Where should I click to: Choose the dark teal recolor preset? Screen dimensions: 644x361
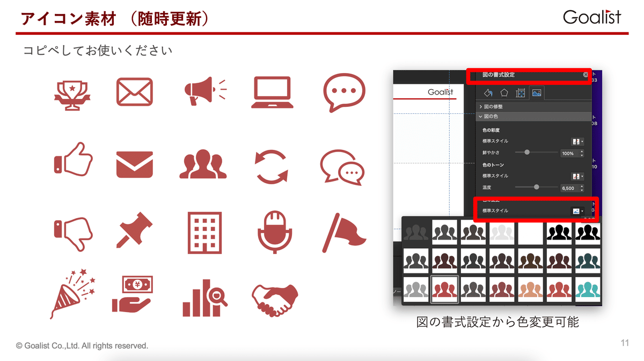588,261
